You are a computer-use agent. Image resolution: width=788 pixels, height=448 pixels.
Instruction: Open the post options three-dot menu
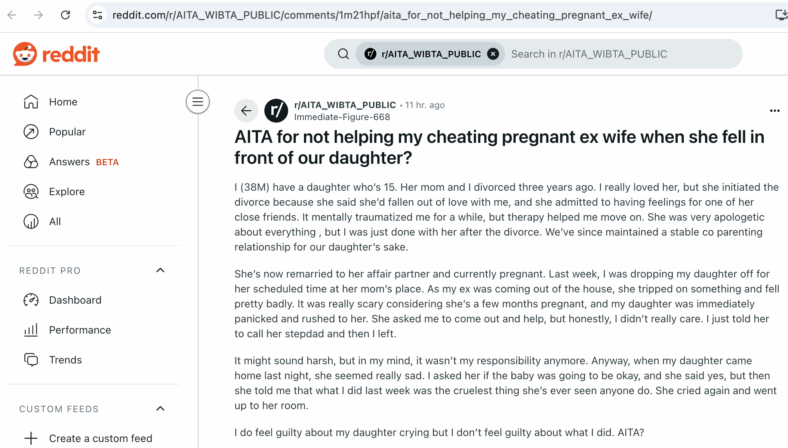coord(774,111)
